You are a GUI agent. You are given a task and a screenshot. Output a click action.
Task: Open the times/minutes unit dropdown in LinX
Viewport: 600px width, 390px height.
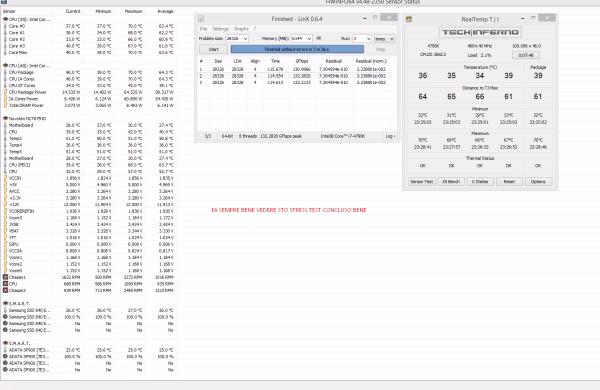[x=385, y=39]
